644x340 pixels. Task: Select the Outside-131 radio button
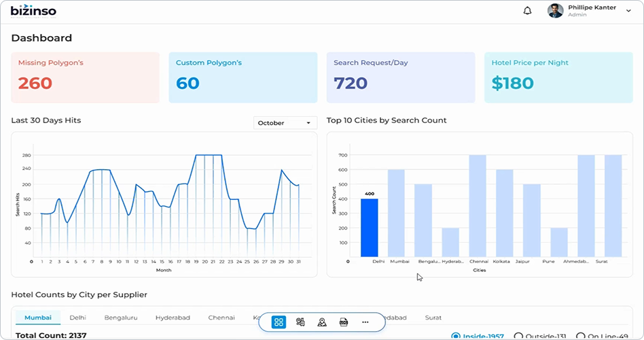tap(518, 336)
